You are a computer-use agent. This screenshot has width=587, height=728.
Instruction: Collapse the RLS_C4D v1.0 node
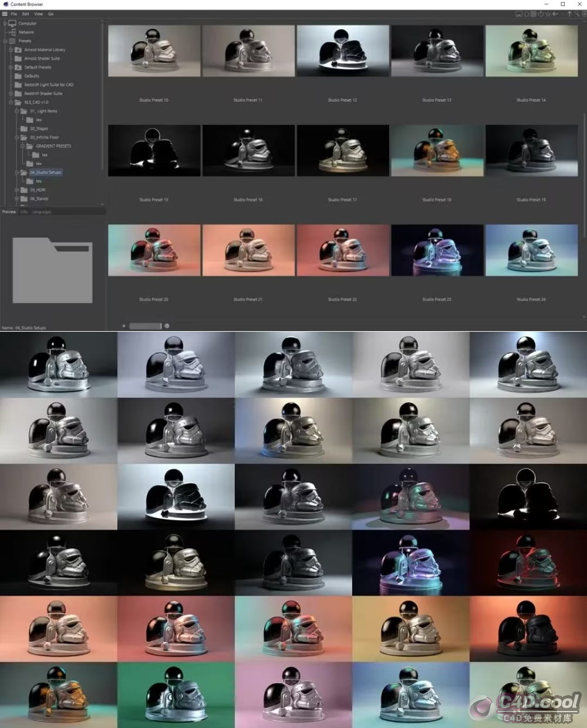pyautogui.click(x=11, y=102)
